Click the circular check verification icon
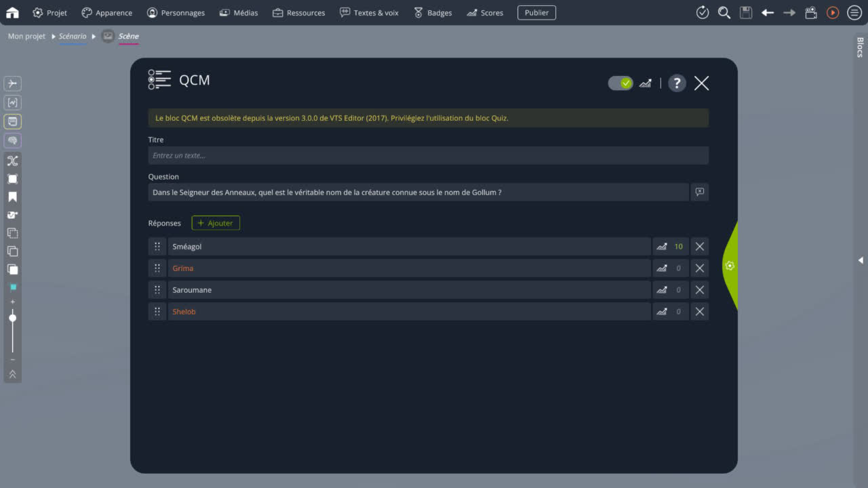 click(x=703, y=12)
